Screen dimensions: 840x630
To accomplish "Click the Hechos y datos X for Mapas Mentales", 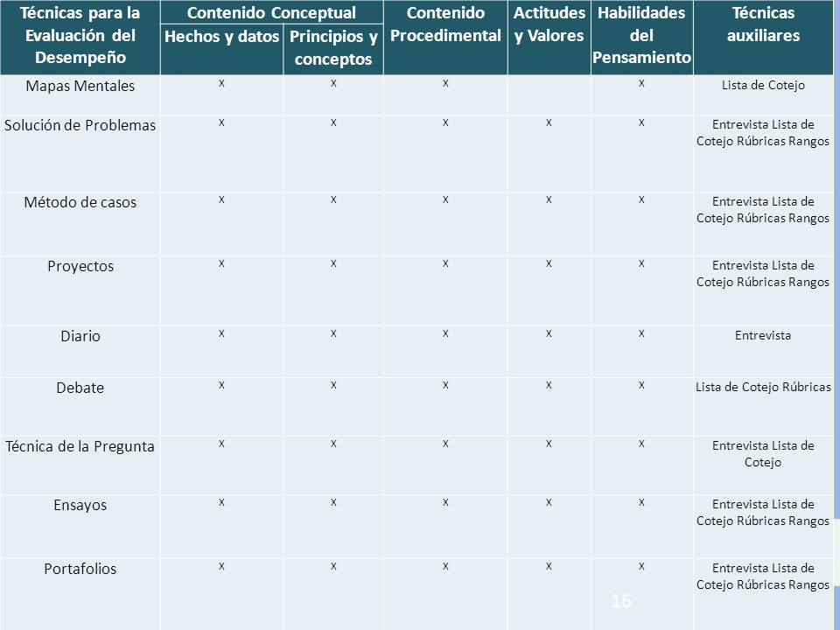I will [x=221, y=83].
